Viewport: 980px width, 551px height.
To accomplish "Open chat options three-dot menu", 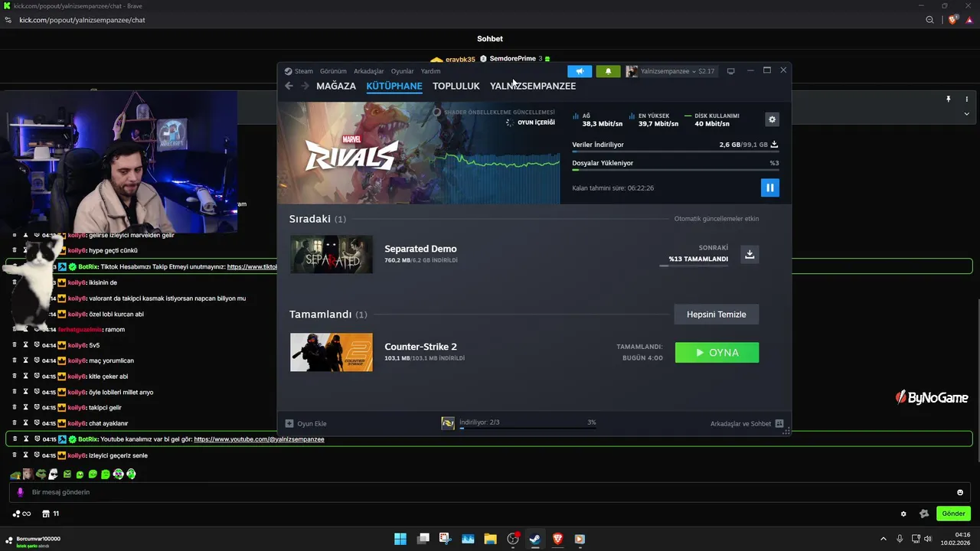I will [966, 99].
